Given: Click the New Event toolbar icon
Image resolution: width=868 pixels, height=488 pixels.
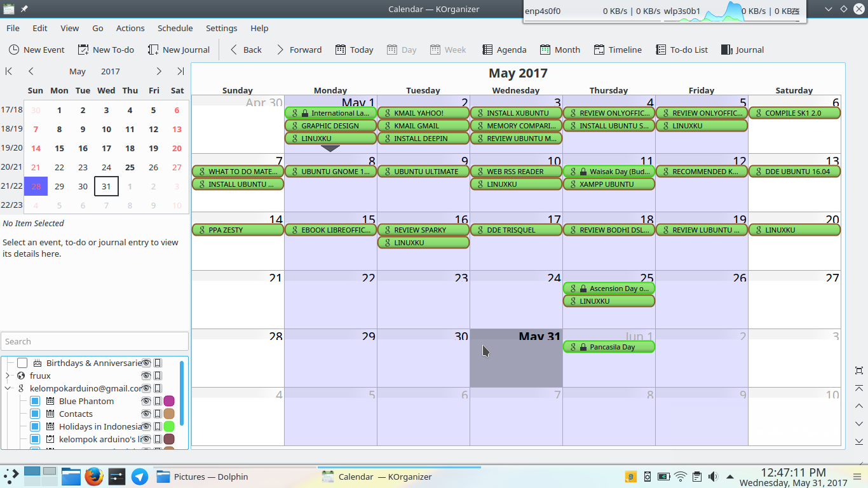Looking at the screenshot, I should pyautogui.click(x=13, y=50).
